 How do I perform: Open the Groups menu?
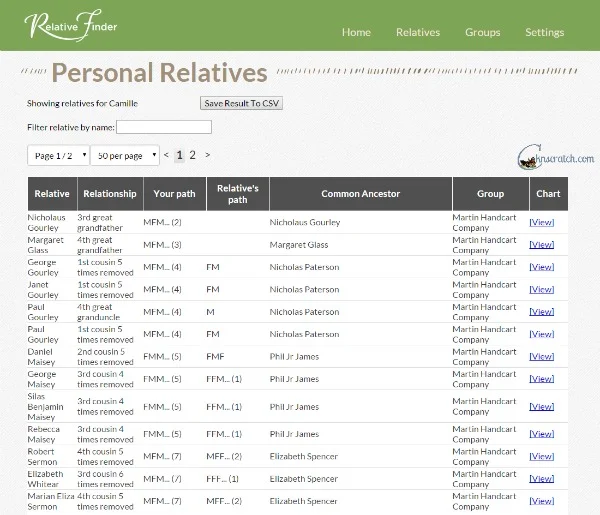[x=483, y=32]
